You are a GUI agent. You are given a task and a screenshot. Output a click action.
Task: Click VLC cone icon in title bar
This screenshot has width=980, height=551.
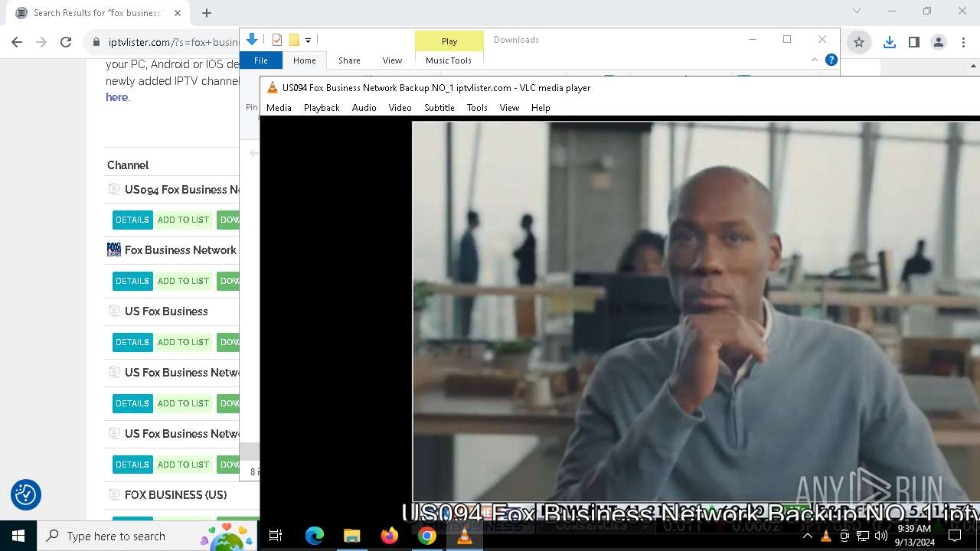[x=272, y=88]
